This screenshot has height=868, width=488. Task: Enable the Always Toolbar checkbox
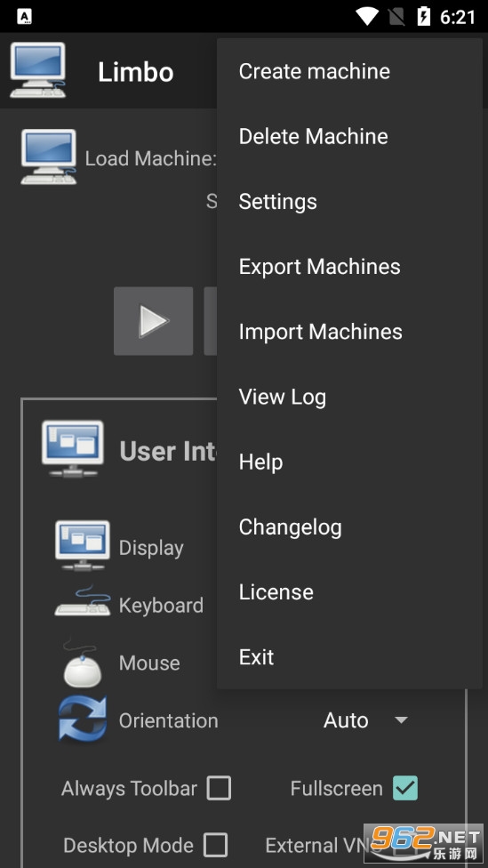(x=219, y=788)
